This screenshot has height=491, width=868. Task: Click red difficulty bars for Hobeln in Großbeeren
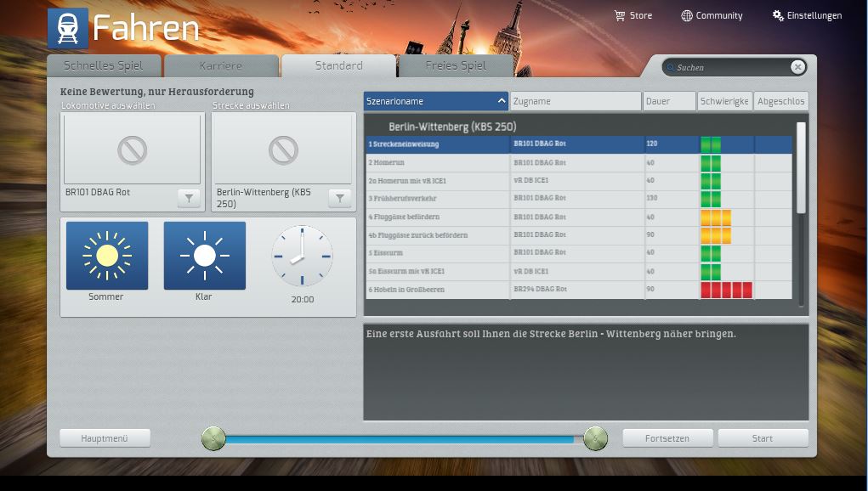coord(726,290)
